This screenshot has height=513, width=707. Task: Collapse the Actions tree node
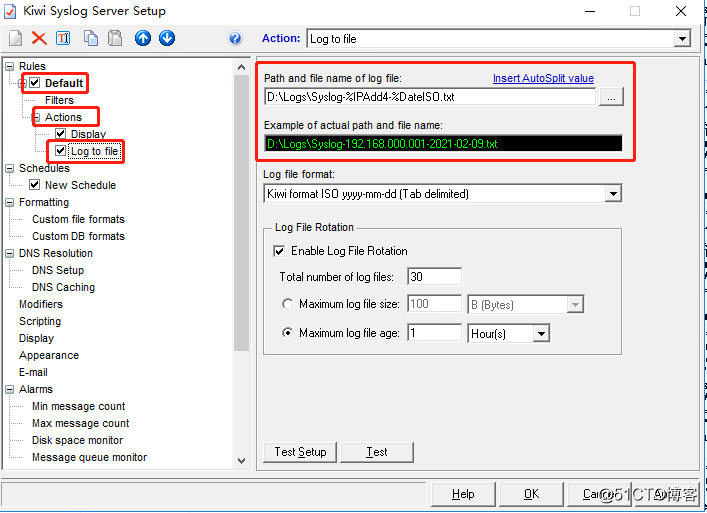coord(37,118)
